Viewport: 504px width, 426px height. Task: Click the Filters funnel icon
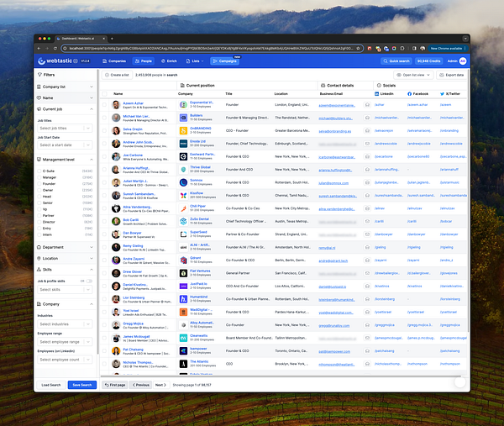(x=39, y=75)
